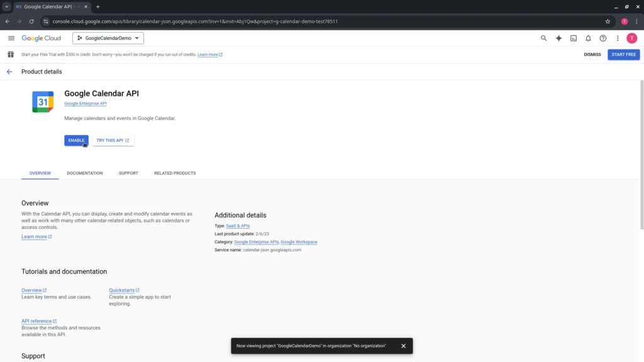Switch to the Support tab

[128, 173]
